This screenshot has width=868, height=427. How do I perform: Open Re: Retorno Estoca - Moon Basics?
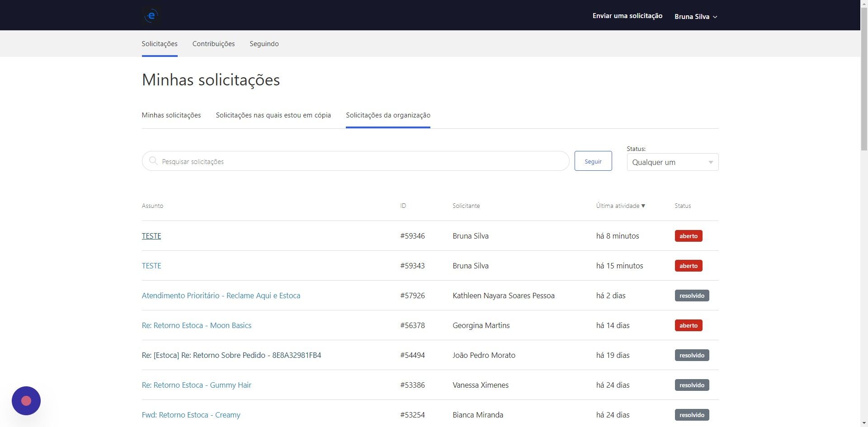(x=196, y=325)
